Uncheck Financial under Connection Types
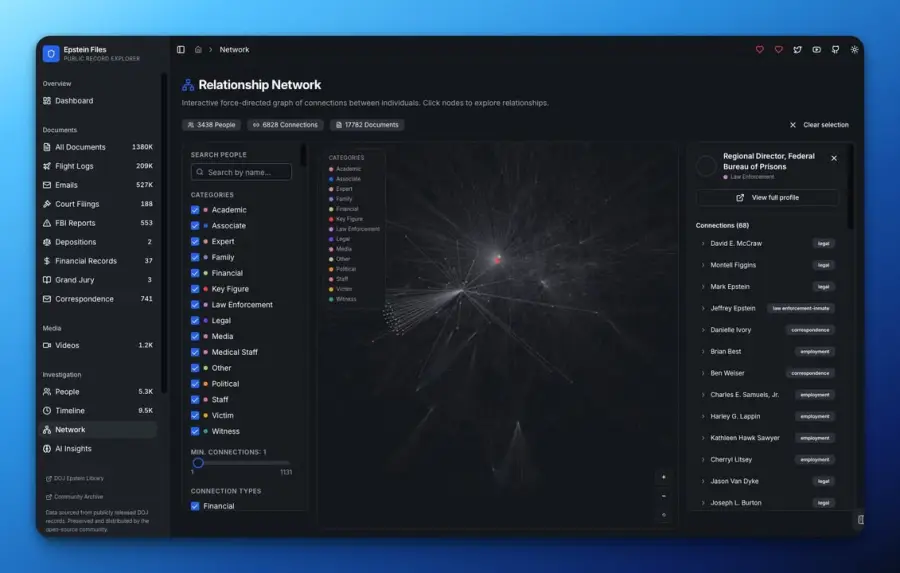This screenshot has width=900, height=573. pyautogui.click(x=195, y=506)
